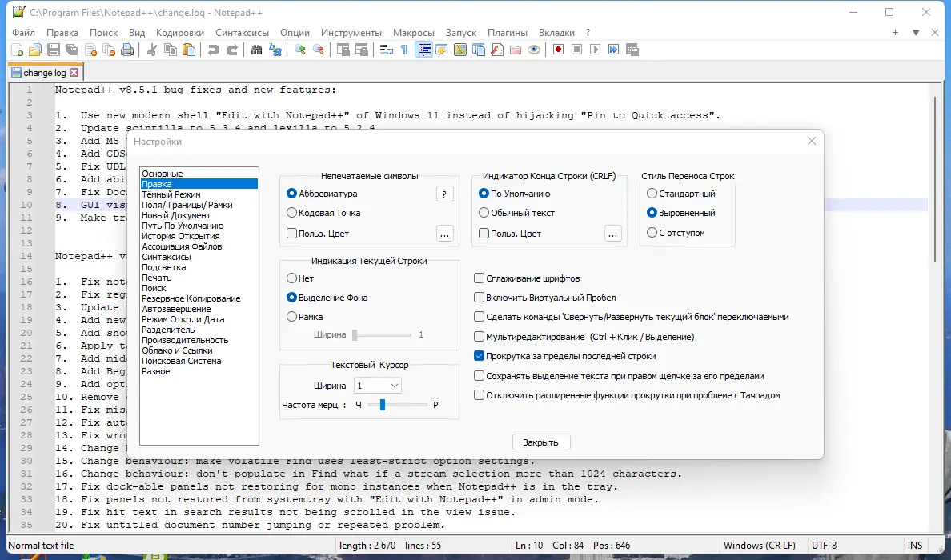Click the Закрыть button
The height and width of the screenshot is (560, 951).
[x=540, y=442]
